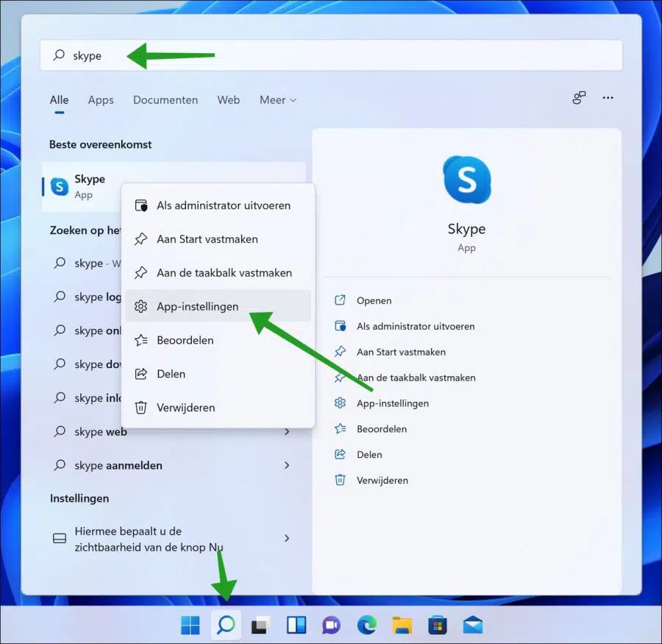Image resolution: width=662 pixels, height=644 pixels.
Task: Click the search field containing 'skype'
Action: (331, 55)
